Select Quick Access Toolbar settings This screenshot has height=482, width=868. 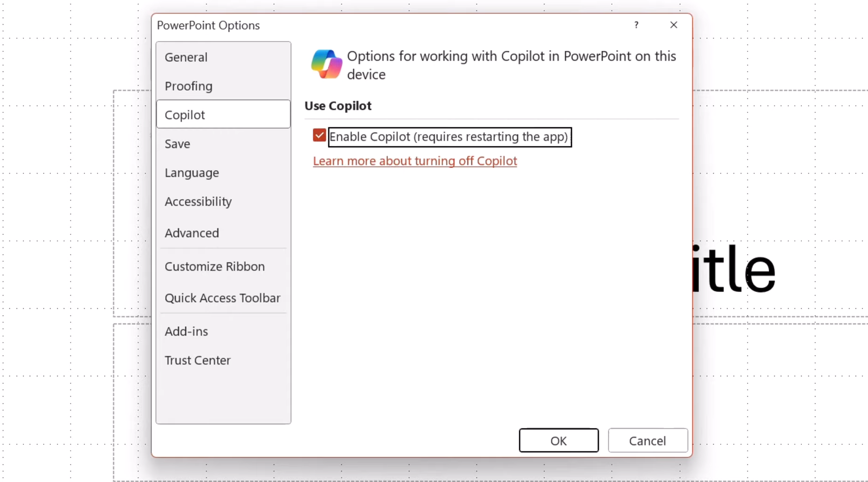click(223, 298)
